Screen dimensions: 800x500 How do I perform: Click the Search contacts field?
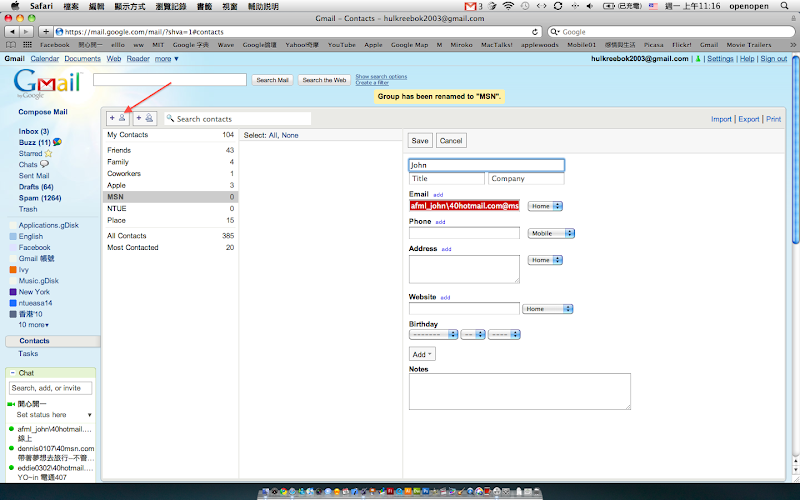tap(238, 119)
